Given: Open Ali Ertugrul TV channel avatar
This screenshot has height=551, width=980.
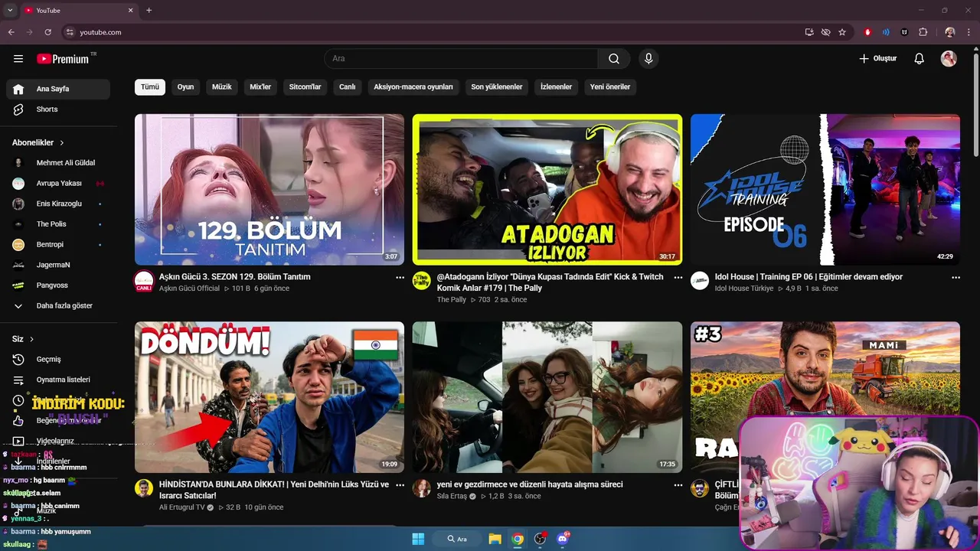Looking at the screenshot, I should pyautogui.click(x=144, y=488).
